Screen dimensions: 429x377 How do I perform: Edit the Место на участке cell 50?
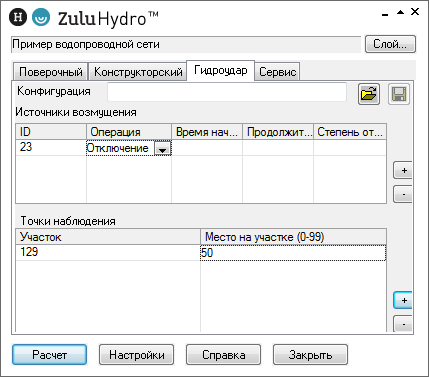pos(293,253)
